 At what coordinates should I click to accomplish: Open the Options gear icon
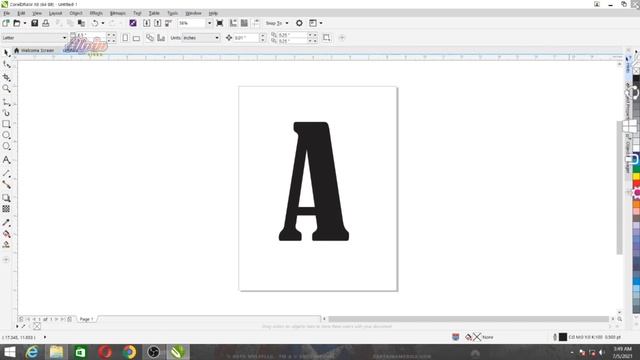coord(299,23)
